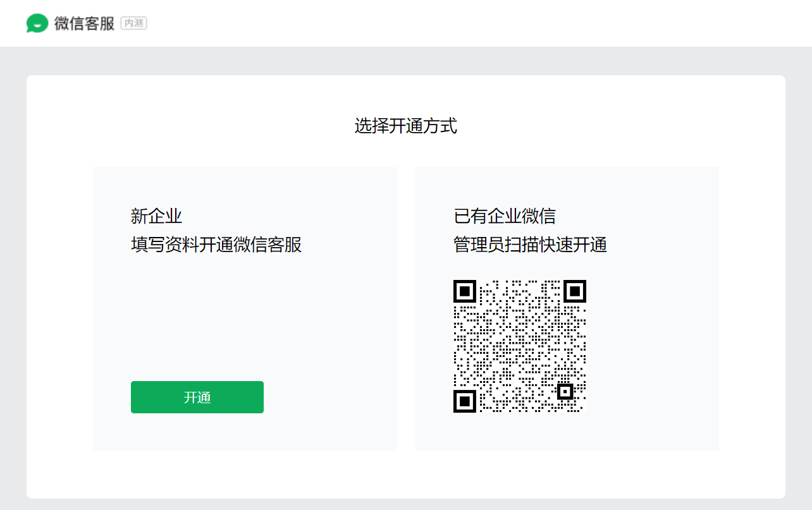Screen dimensions: 812x510
Task: Click the green WeChat Customer Service logo
Action: click(x=37, y=23)
